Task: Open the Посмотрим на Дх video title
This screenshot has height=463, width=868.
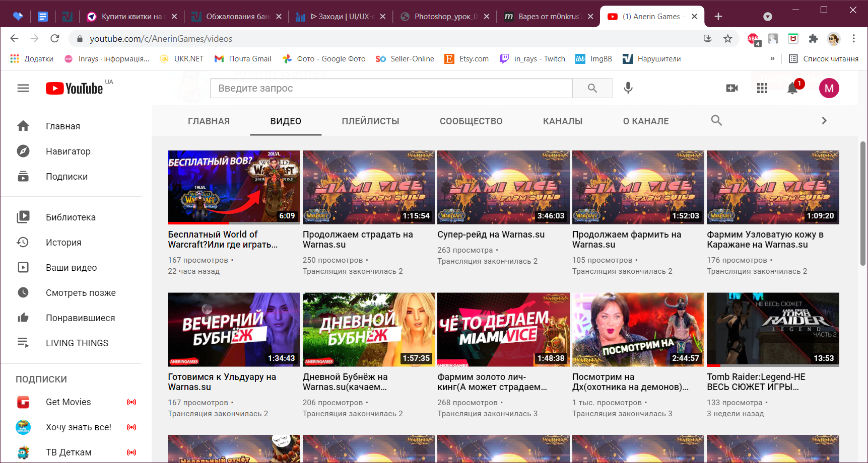Action: click(630, 382)
